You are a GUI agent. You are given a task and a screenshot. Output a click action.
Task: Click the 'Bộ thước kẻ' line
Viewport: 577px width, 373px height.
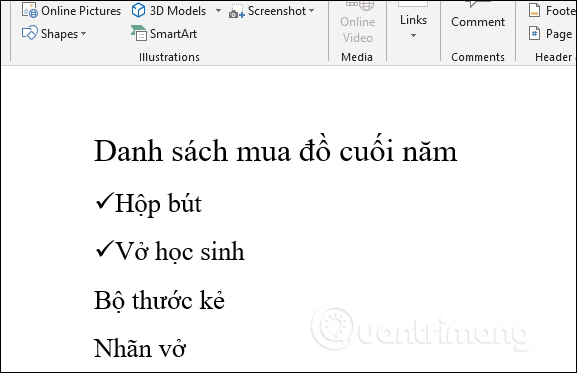click(159, 301)
